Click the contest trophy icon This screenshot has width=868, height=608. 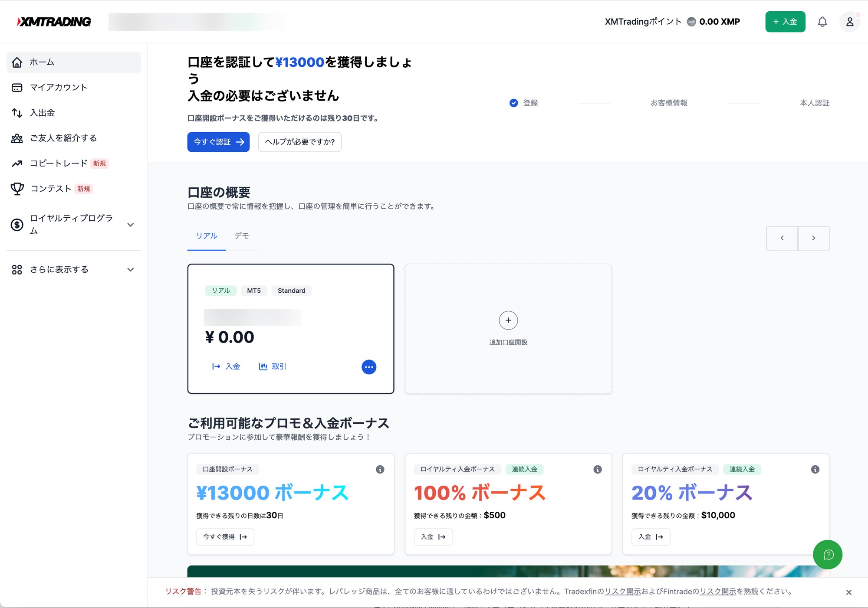pos(17,189)
